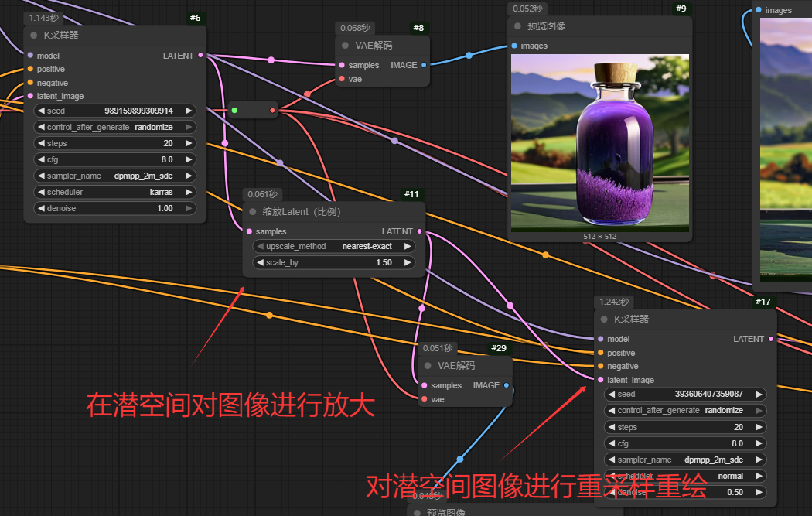Click the model input port on K采样器 #17
The height and width of the screenshot is (516, 812).
(x=600, y=339)
